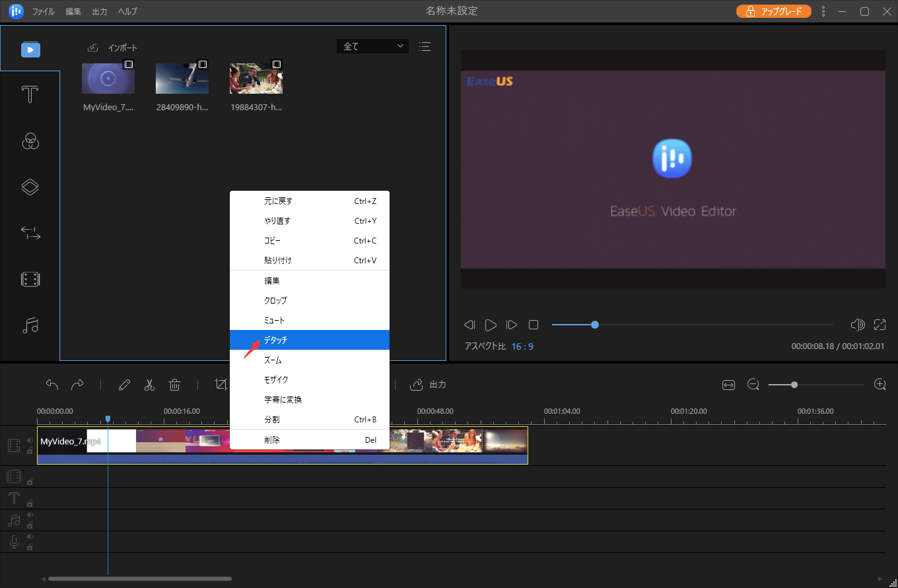Click the overlay video track film icon
This screenshot has height=588, width=898.
click(14, 476)
